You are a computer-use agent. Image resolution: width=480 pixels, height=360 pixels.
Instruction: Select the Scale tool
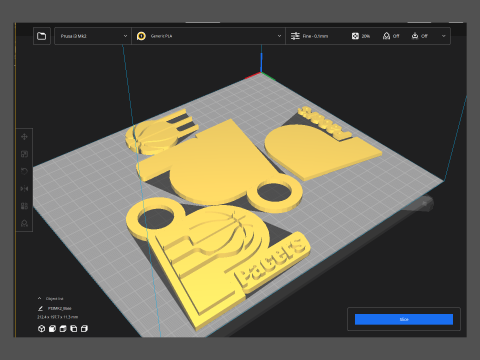[24, 154]
